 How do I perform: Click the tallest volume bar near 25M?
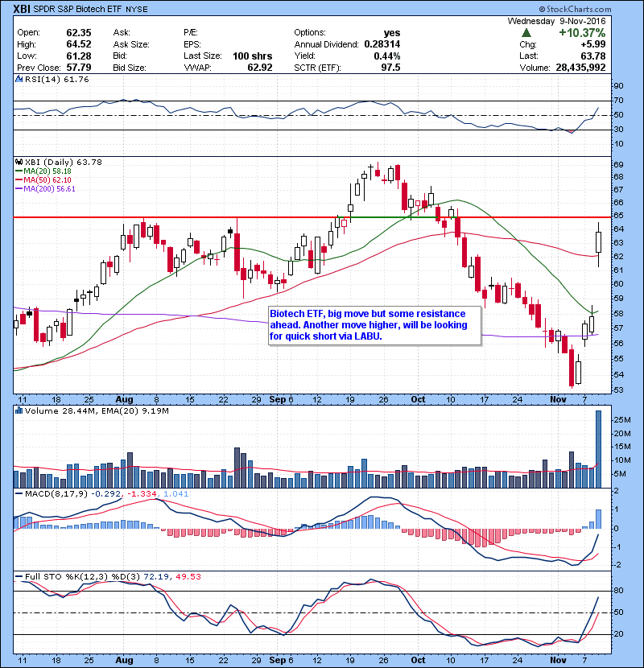598,449
